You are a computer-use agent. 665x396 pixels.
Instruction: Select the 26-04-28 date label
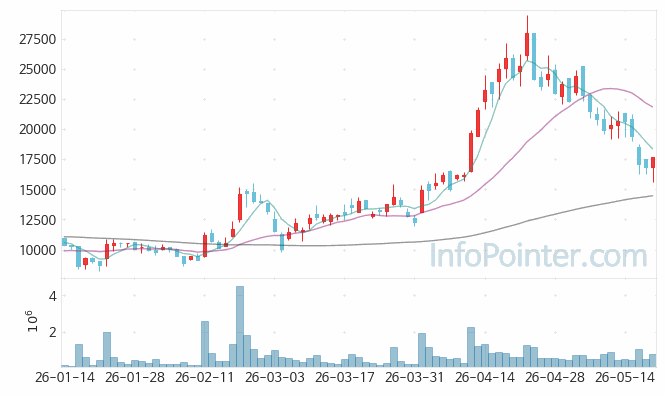click(x=555, y=377)
